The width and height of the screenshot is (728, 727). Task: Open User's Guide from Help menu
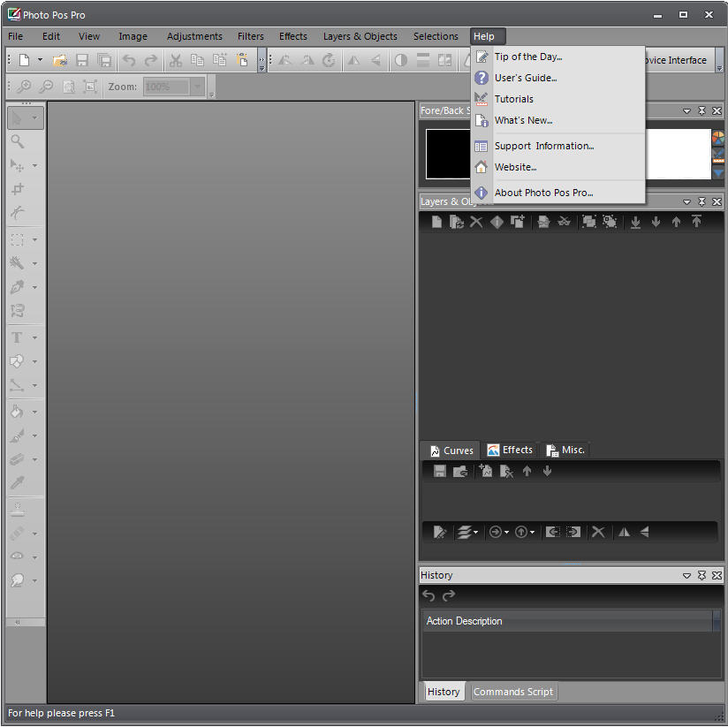point(558,78)
